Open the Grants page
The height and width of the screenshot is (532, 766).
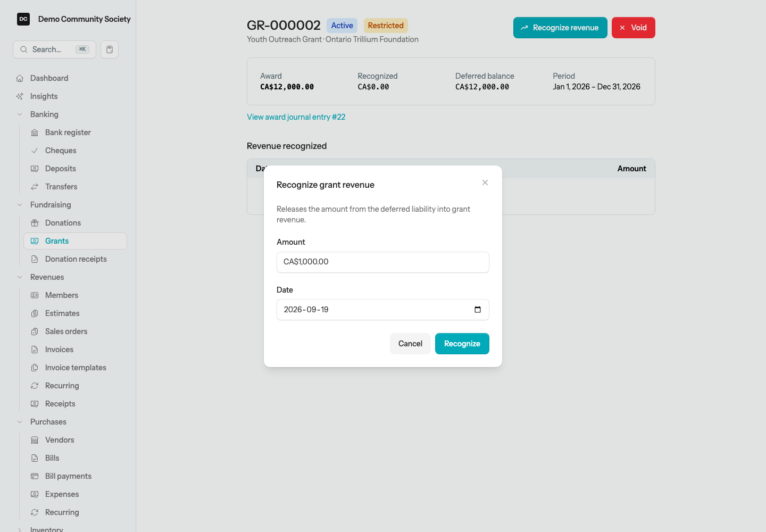(x=75, y=241)
